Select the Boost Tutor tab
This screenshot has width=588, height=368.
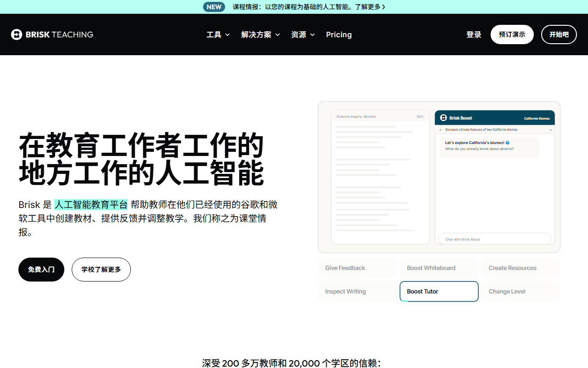pos(439,292)
